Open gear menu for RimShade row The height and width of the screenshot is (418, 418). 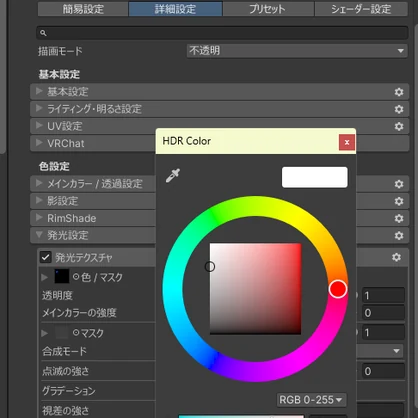[399, 218]
